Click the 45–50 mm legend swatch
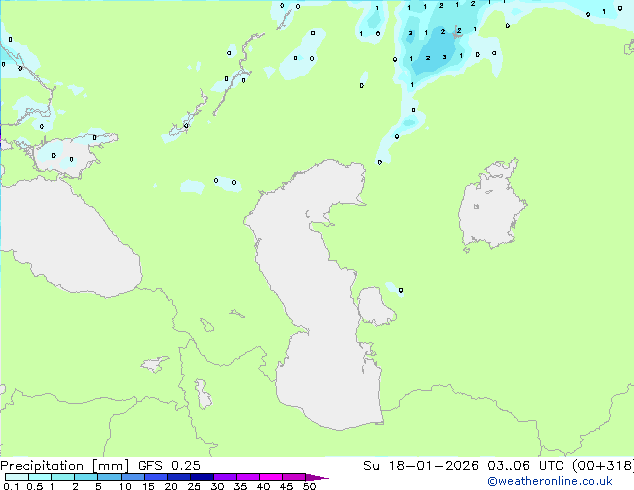Image resolution: width=634 pixels, height=490 pixels. click(294, 477)
